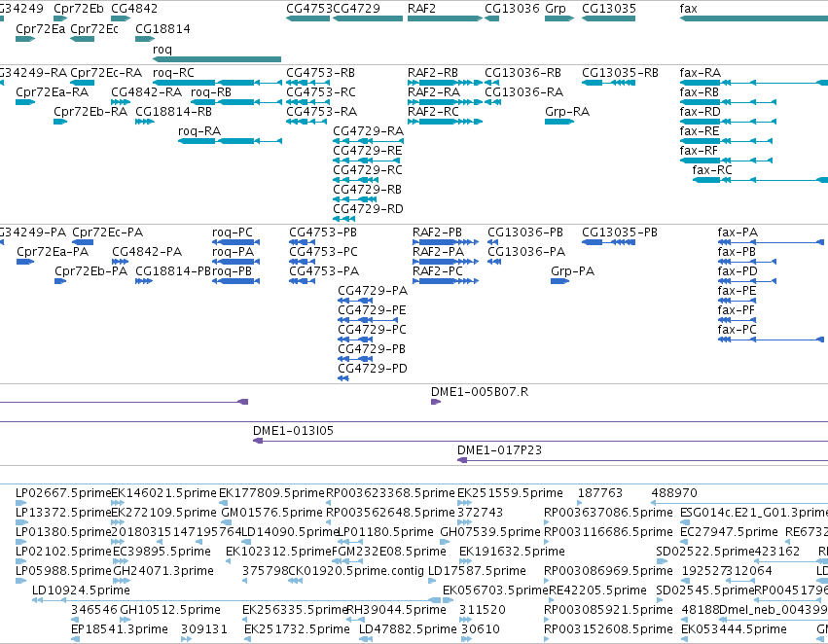The height and width of the screenshot is (644, 828).
Task: Select the Grp gene feature
Action: 559,18
